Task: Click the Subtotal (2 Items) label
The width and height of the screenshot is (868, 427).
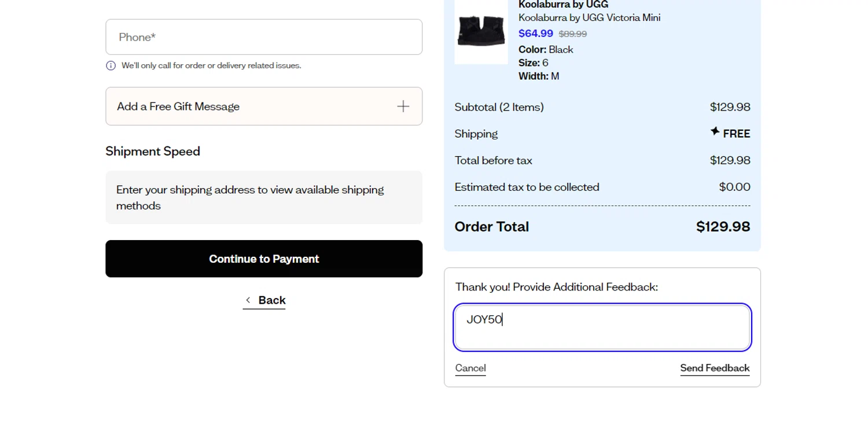Action: click(499, 107)
